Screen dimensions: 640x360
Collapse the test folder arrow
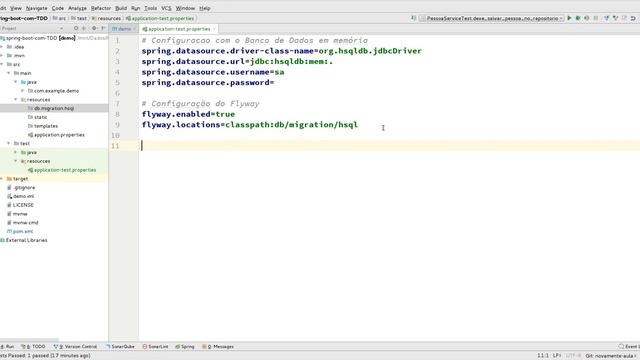pyautogui.click(x=9, y=144)
